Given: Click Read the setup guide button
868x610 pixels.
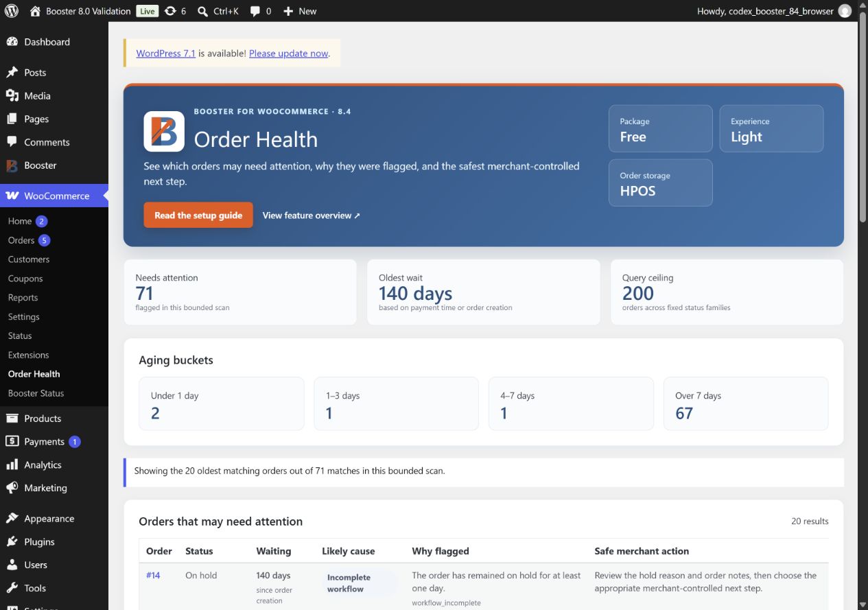Looking at the screenshot, I should (x=198, y=215).
